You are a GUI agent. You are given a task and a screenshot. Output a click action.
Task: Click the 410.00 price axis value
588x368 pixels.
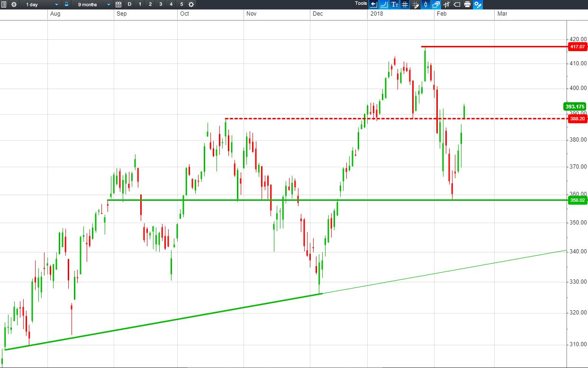point(579,63)
